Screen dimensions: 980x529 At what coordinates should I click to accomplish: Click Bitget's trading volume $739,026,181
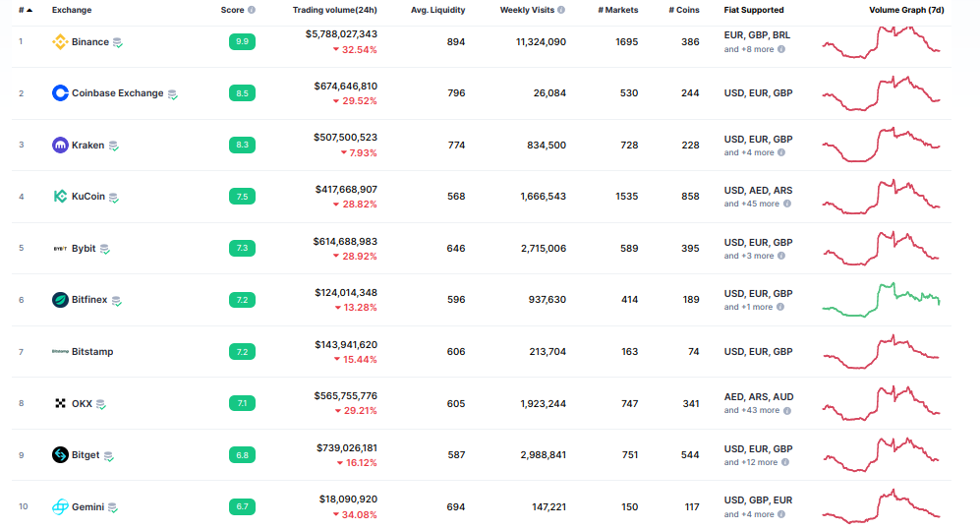point(347,448)
